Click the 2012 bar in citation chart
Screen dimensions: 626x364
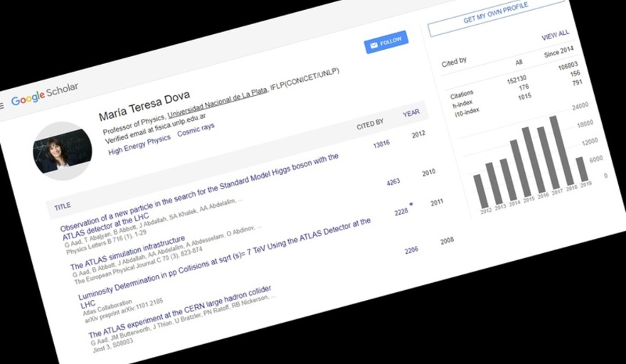[x=481, y=191]
